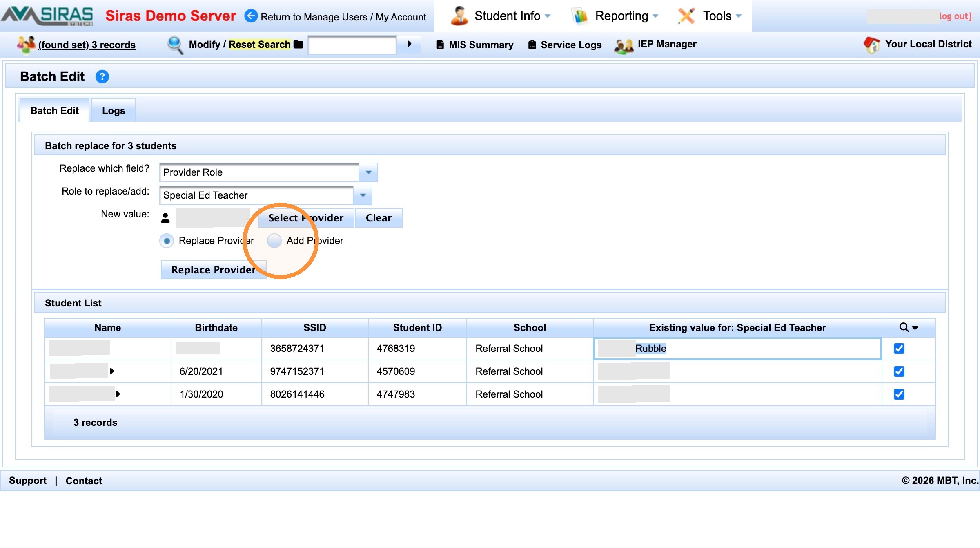
Task: Click the log out link
Action: (955, 16)
